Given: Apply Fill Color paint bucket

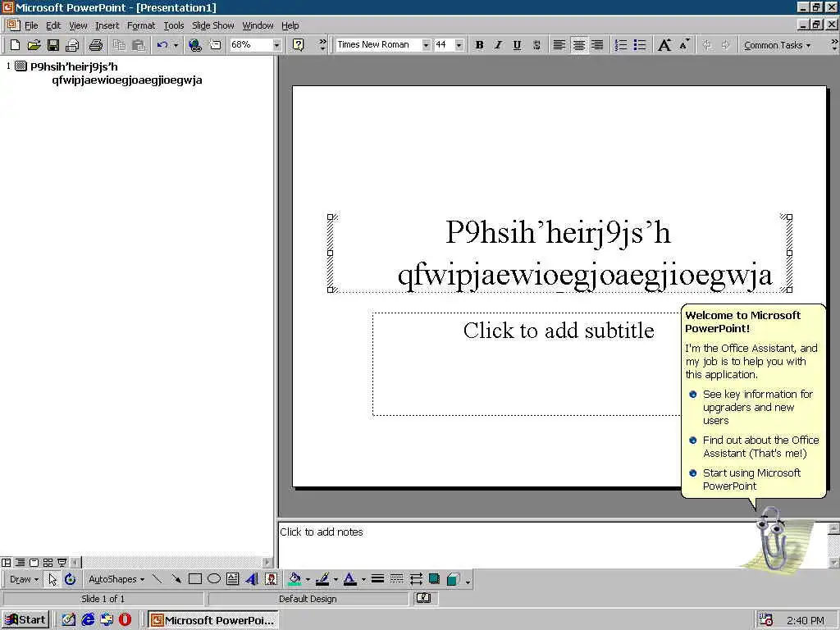Looking at the screenshot, I should click(x=294, y=579).
